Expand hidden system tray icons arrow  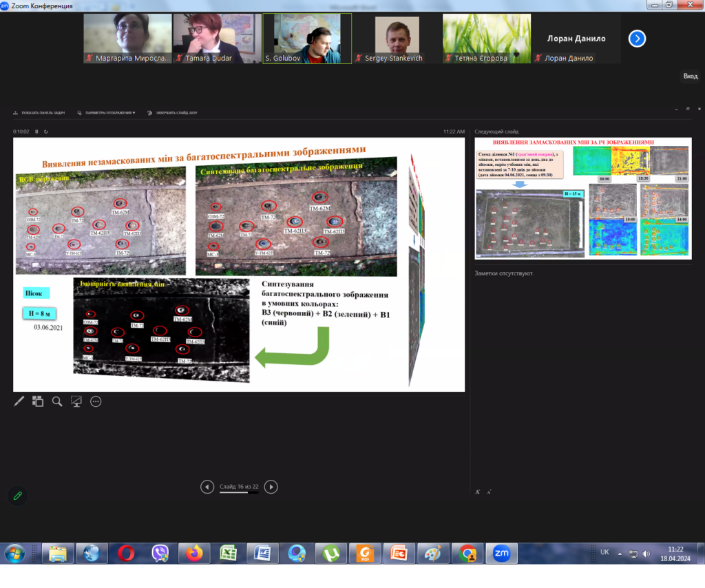pyautogui.click(x=620, y=554)
